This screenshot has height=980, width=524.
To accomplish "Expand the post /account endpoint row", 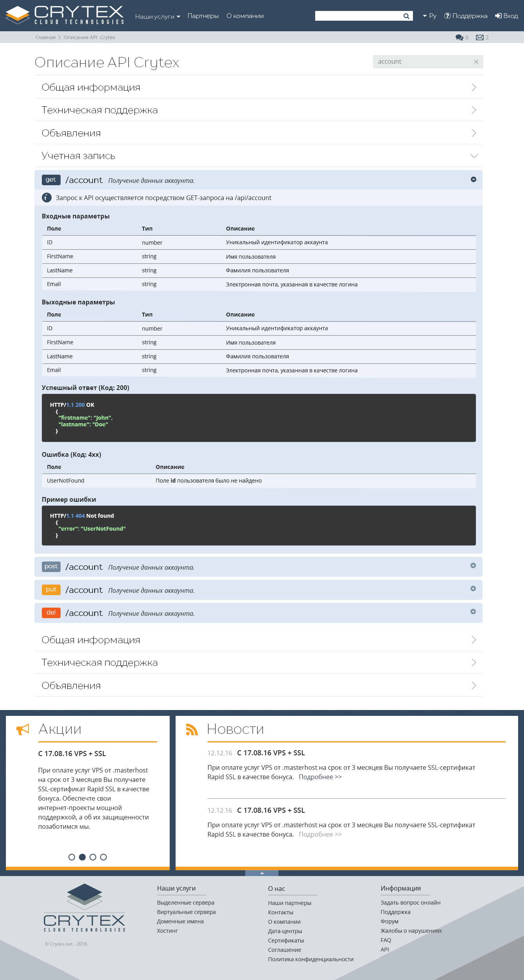I will pyautogui.click(x=473, y=566).
